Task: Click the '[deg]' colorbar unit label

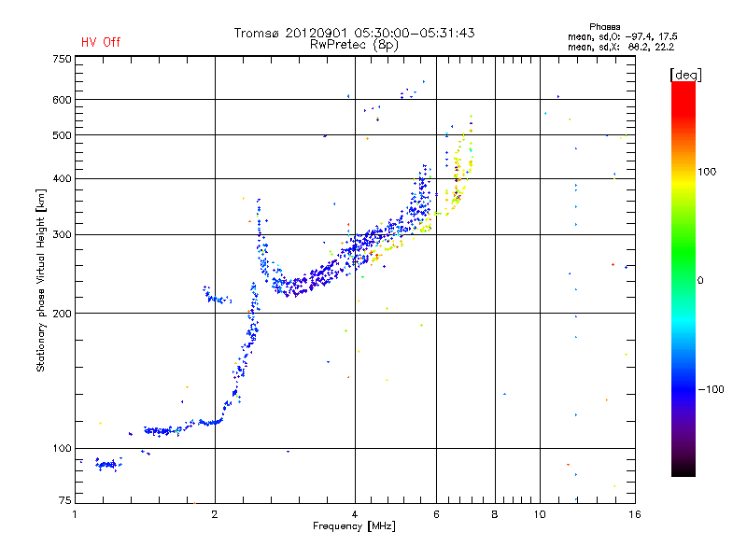Action: pos(685,75)
